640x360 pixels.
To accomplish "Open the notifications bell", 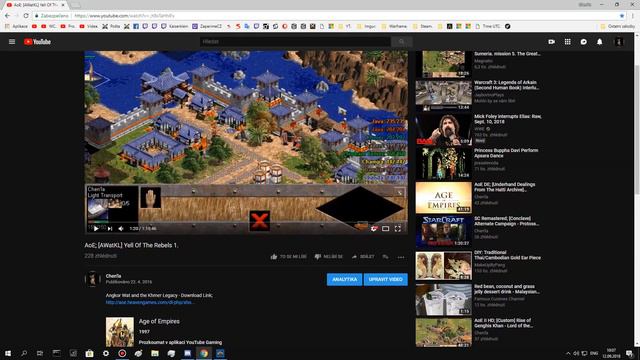I will pyautogui.click(x=600, y=42).
